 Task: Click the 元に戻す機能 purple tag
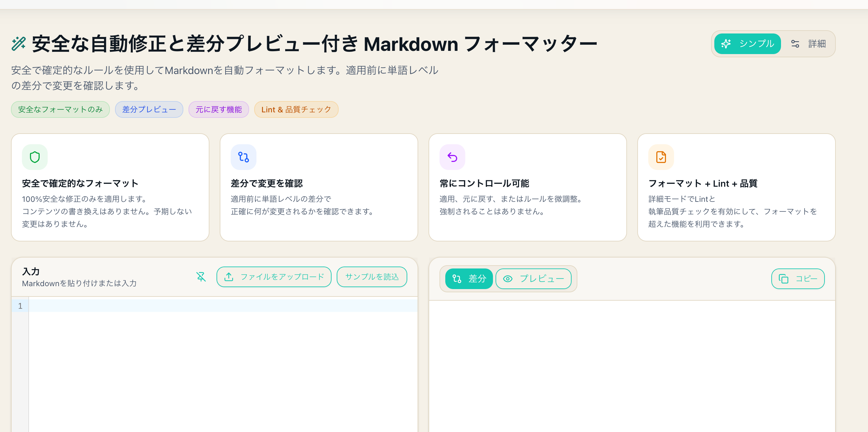point(218,109)
